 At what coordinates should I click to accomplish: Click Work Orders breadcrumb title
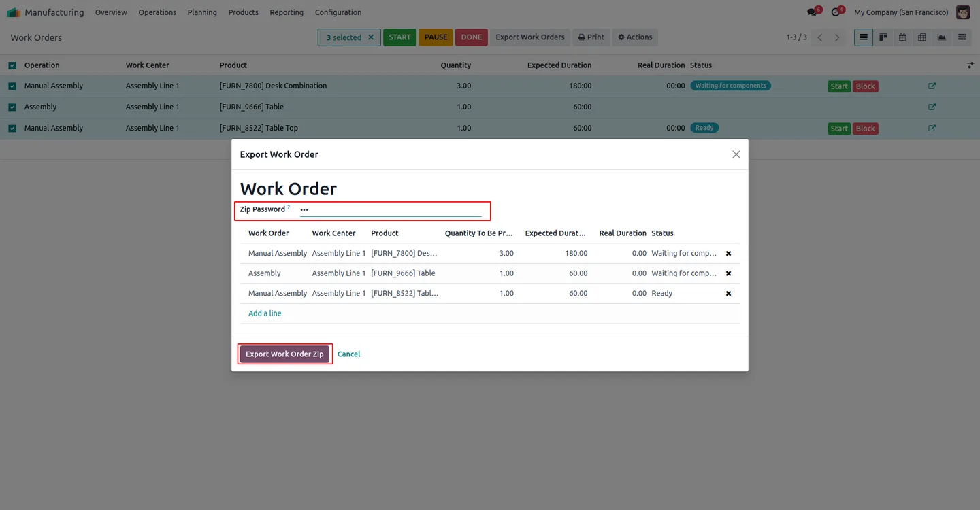36,37
